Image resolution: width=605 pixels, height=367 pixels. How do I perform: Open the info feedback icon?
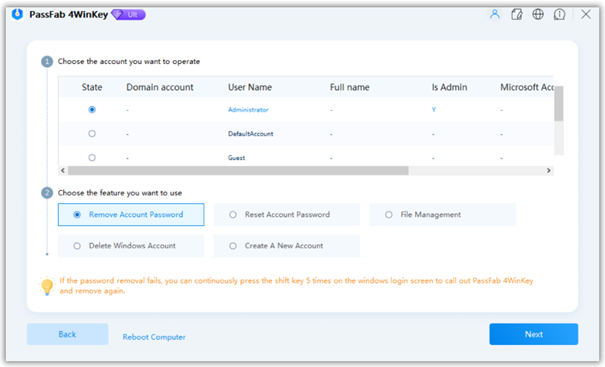(x=559, y=14)
